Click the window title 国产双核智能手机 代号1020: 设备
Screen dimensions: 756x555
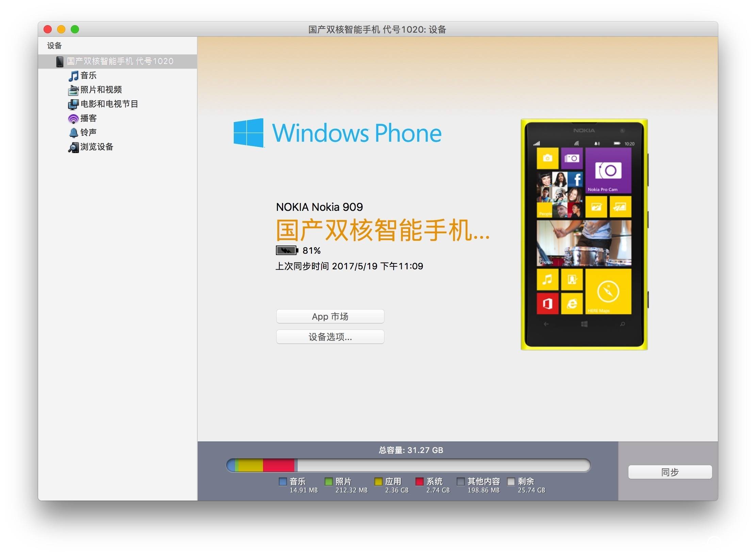click(377, 30)
